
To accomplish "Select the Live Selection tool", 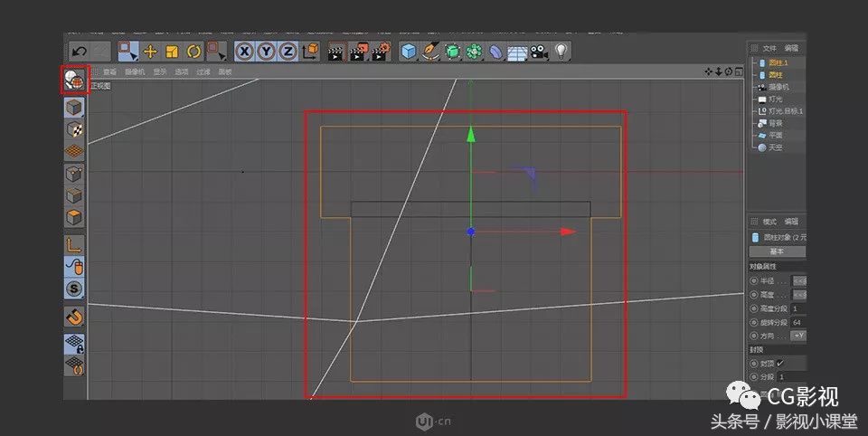I will (127, 52).
